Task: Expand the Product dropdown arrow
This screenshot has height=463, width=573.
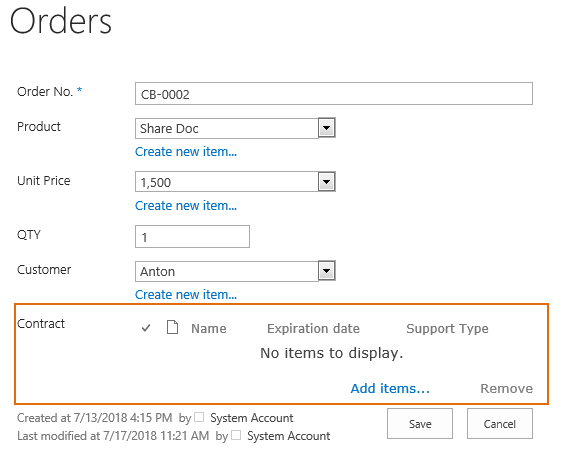Action: coord(327,128)
